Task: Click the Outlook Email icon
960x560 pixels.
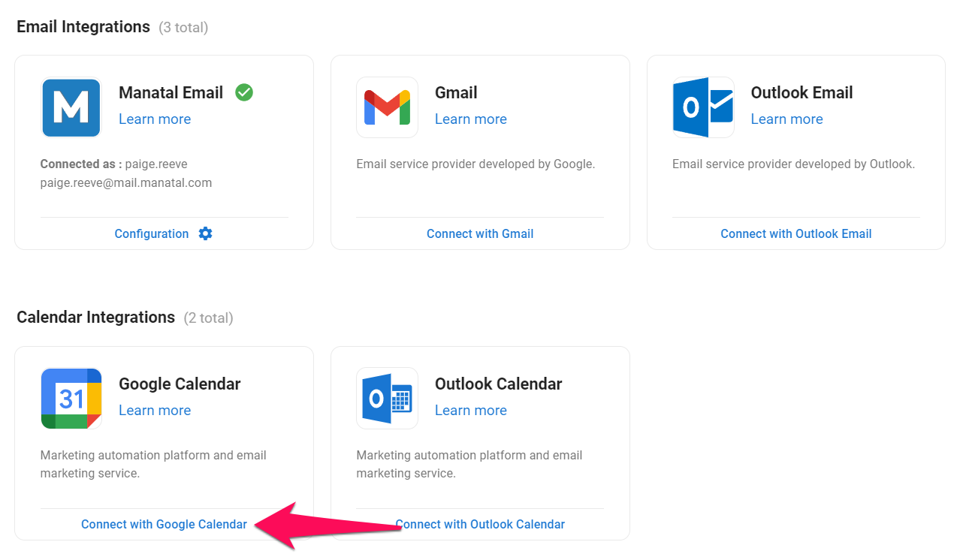Action: (703, 107)
